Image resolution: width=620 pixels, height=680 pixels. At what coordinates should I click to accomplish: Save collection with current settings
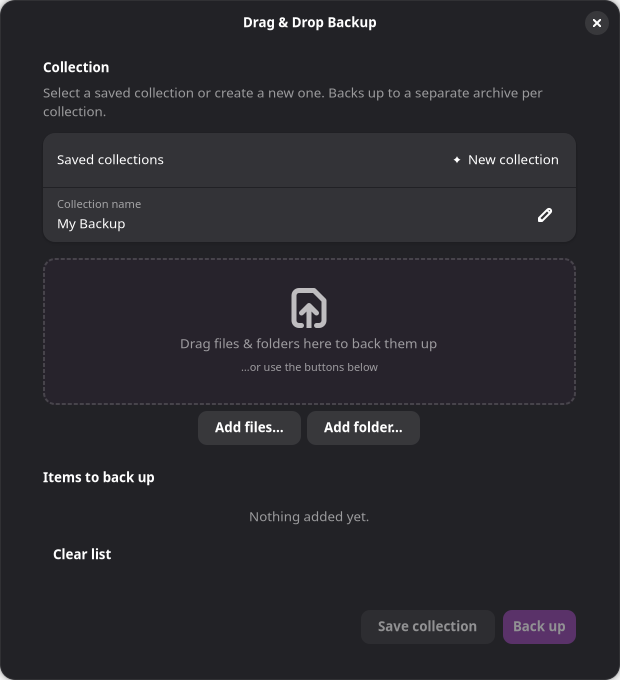coord(427,627)
